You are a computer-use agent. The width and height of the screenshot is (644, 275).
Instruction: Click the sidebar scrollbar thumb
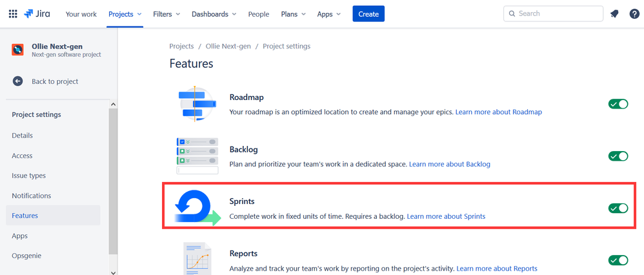113,181
